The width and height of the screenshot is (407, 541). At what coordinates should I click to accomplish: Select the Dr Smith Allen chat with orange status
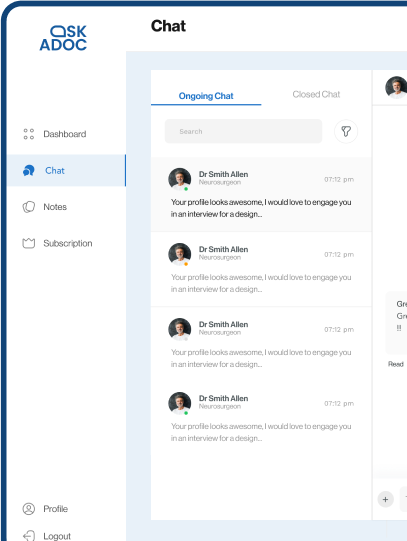tap(261, 269)
